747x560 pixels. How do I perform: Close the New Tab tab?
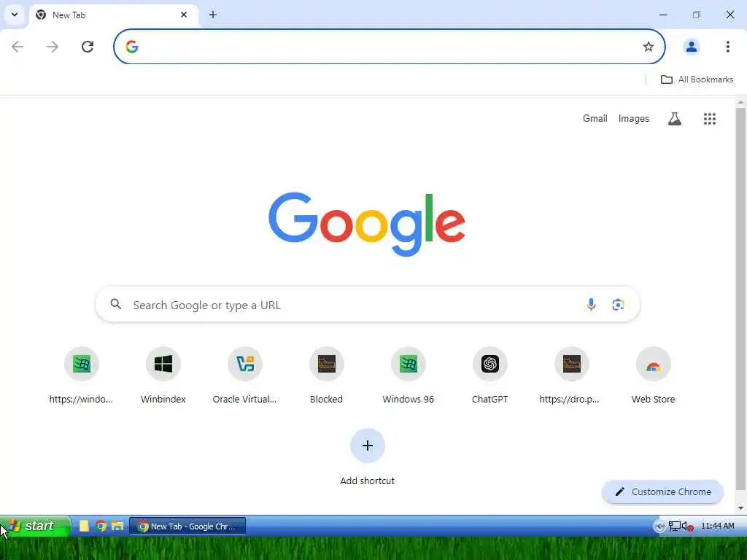[x=183, y=15]
